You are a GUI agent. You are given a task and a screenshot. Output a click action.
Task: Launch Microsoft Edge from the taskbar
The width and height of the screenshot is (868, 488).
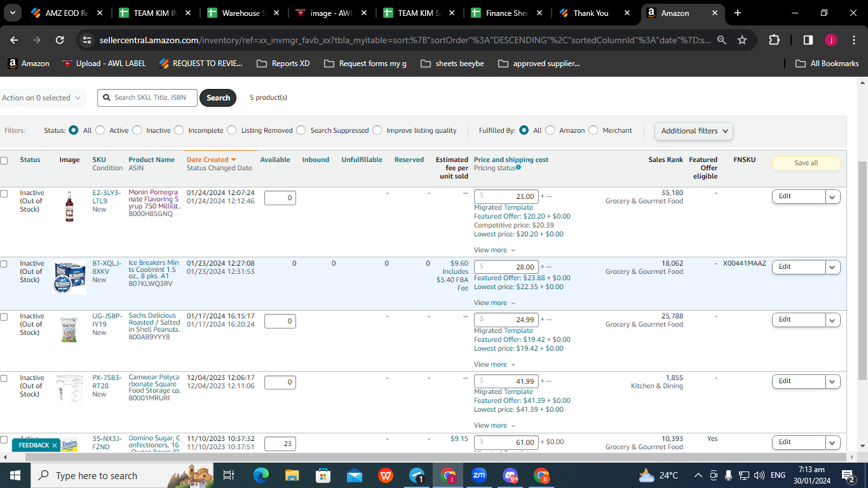pos(261,475)
